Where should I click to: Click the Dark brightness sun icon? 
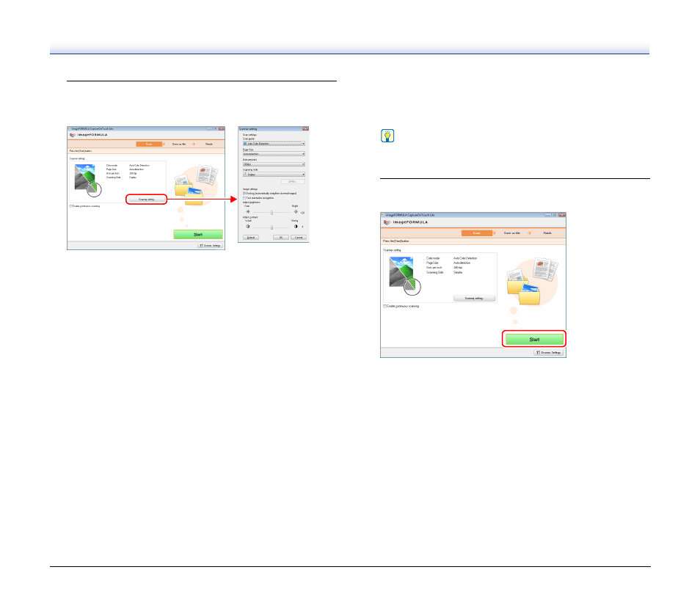pos(248,211)
